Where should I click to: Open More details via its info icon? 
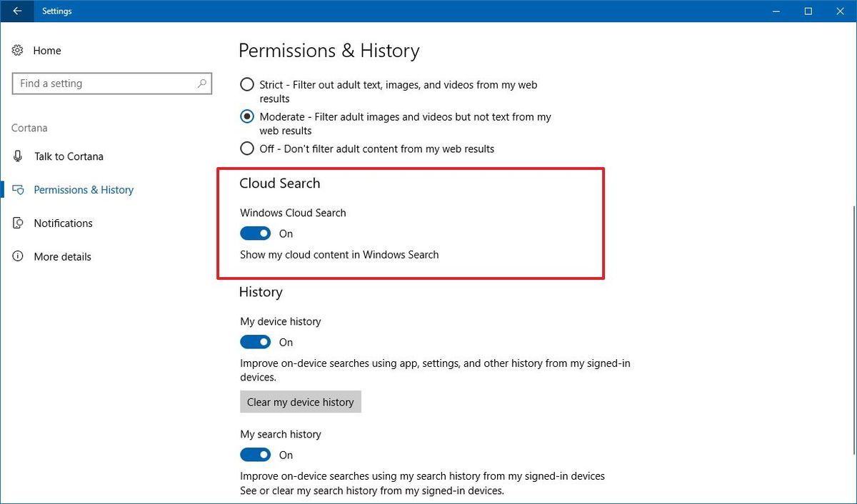(18, 256)
